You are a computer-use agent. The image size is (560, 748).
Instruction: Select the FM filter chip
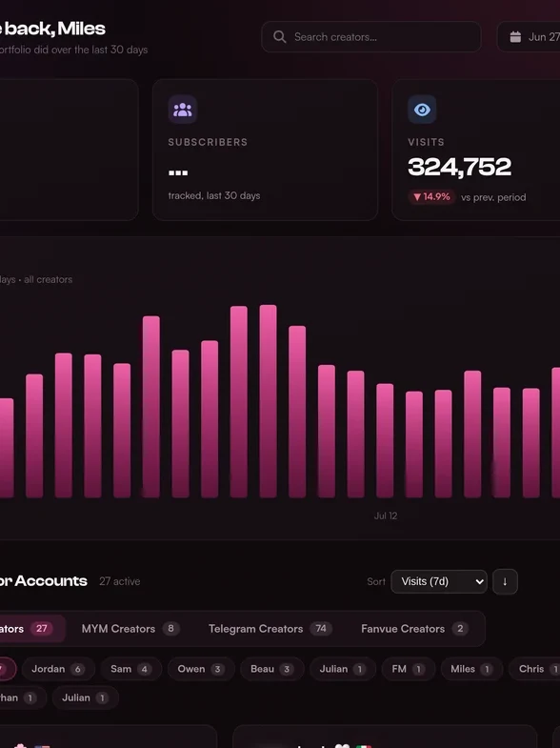409,669
